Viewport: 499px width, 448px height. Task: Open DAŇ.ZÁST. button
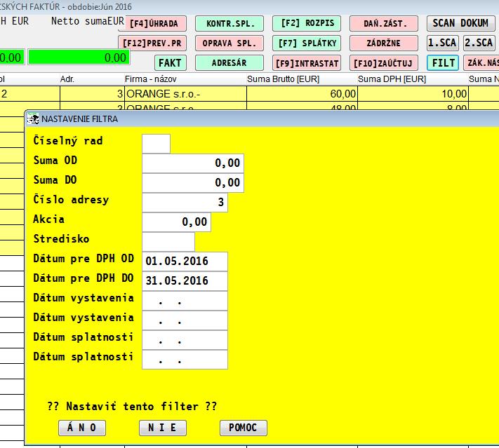point(384,24)
